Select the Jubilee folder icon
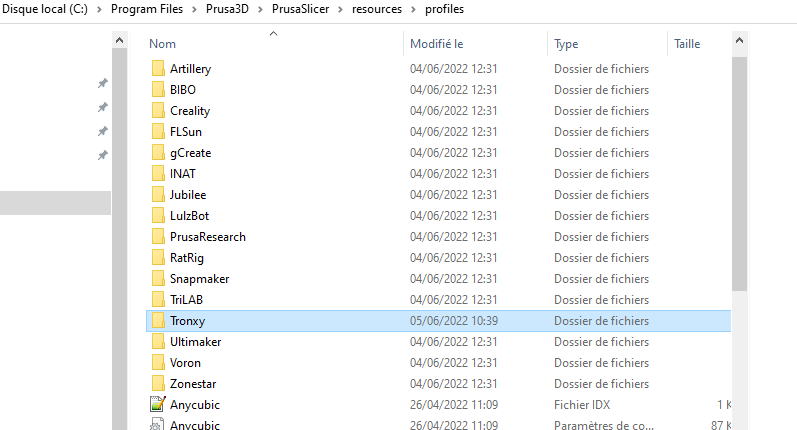 pyautogui.click(x=158, y=195)
